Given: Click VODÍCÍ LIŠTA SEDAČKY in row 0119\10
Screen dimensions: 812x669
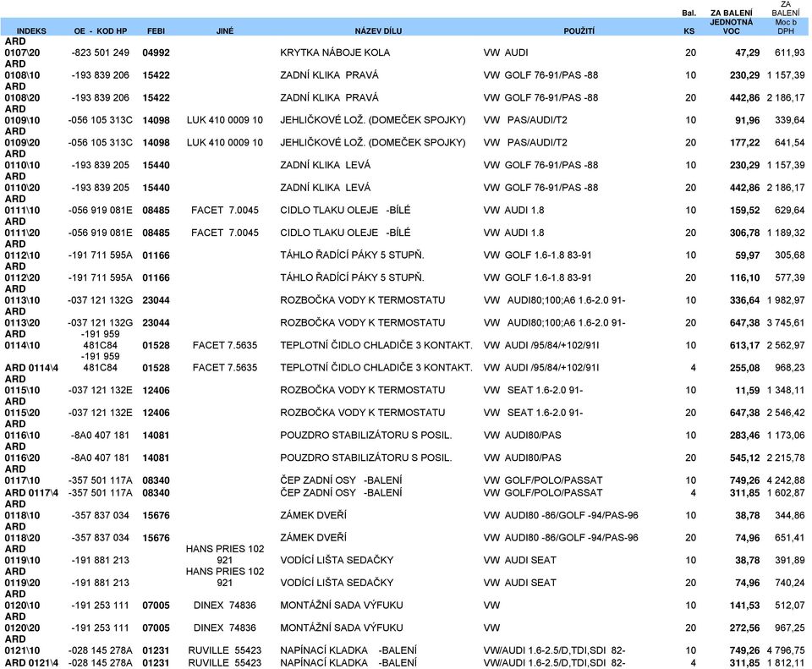Looking at the screenshot, I should (x=337, y=560).
